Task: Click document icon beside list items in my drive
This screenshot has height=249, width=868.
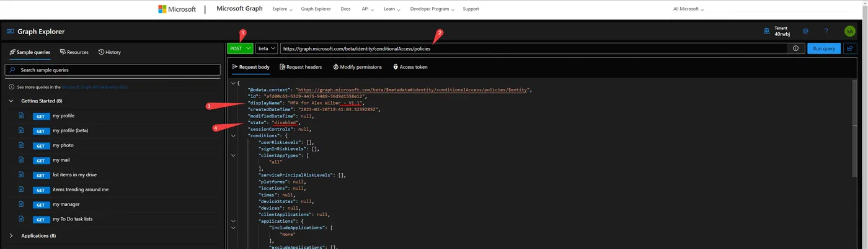Action: [21, 174]
